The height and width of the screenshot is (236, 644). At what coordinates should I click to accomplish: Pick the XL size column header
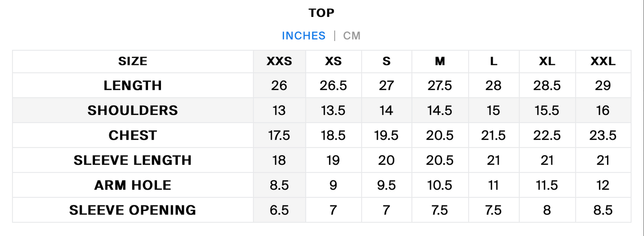pos(547,61)
